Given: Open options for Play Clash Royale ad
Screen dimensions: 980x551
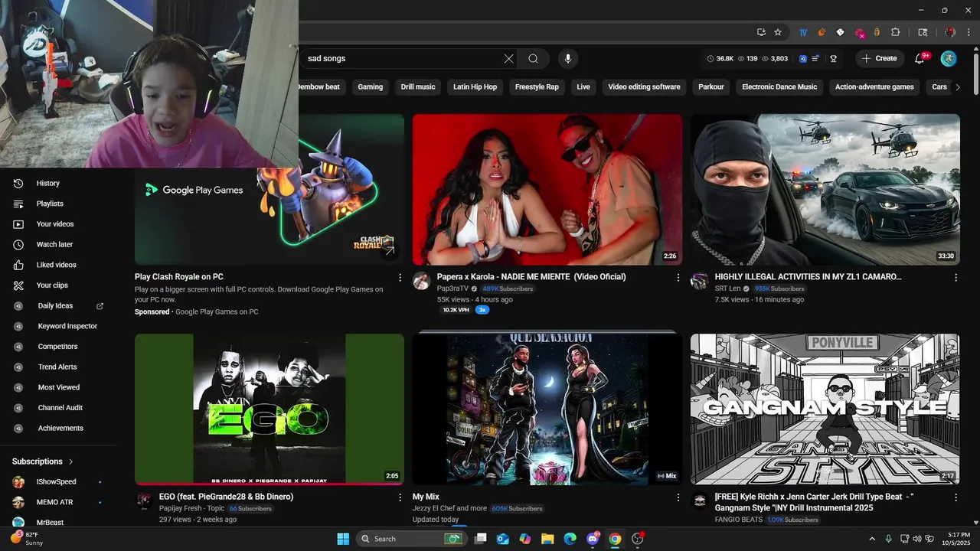Looking at the screenshot, I should coord(400,278).
